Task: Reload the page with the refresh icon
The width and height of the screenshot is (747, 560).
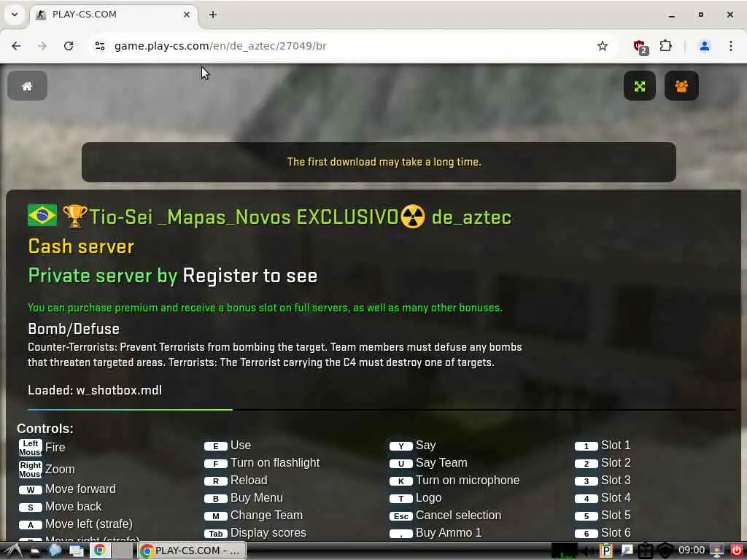Action: (69, 46)
